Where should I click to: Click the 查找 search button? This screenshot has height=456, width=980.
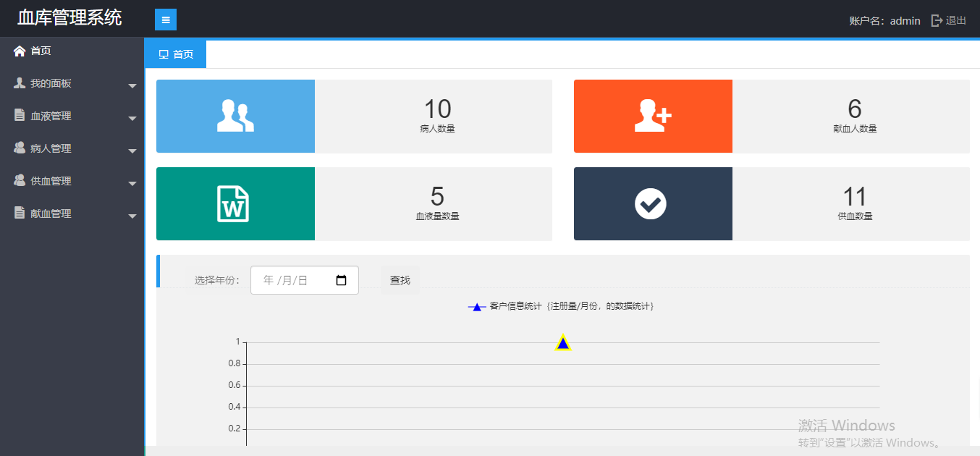400,280
